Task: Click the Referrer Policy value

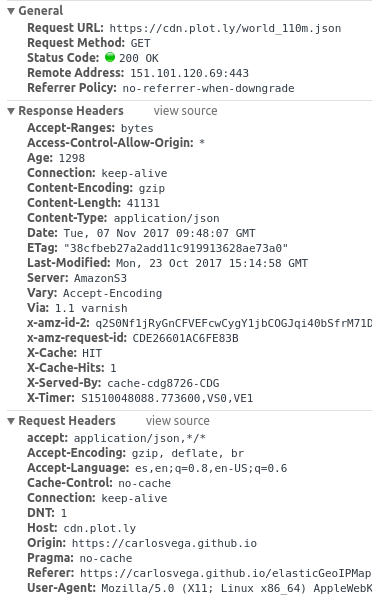Action: point(209,88)
